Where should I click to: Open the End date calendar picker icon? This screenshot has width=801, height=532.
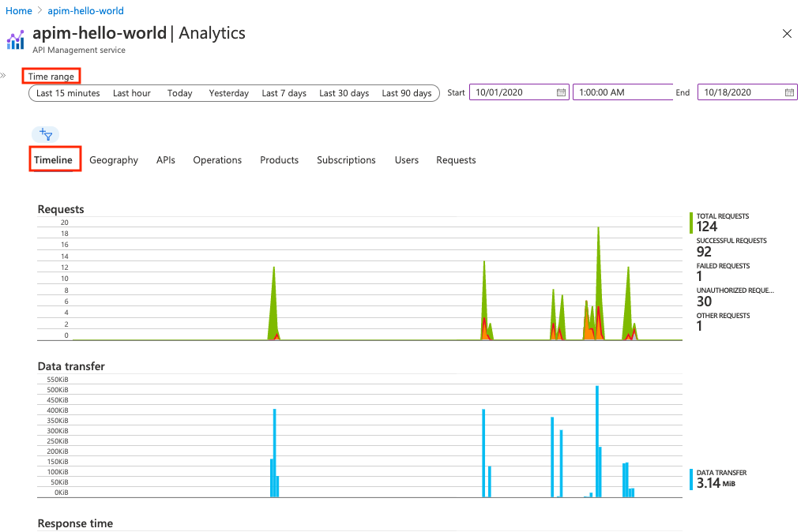[x=789, y=92]
